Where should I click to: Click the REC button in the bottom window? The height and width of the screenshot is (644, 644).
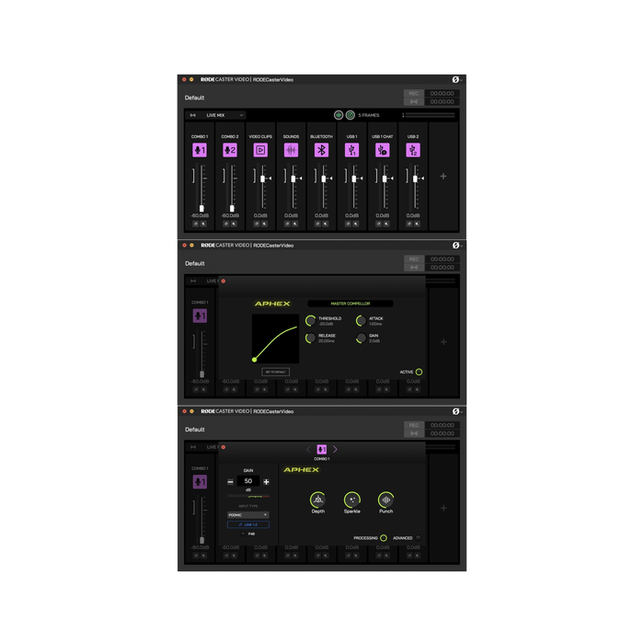pos(414,425)
